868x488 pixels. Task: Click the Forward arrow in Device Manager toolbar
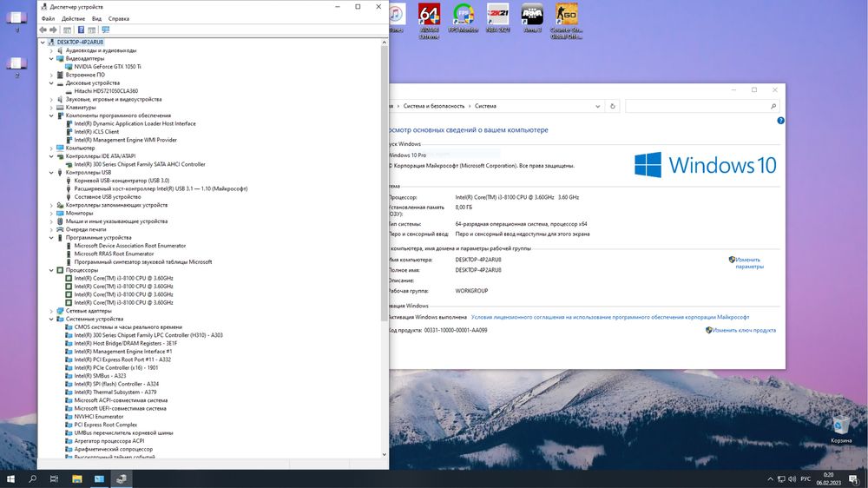(x=53, y=30)
